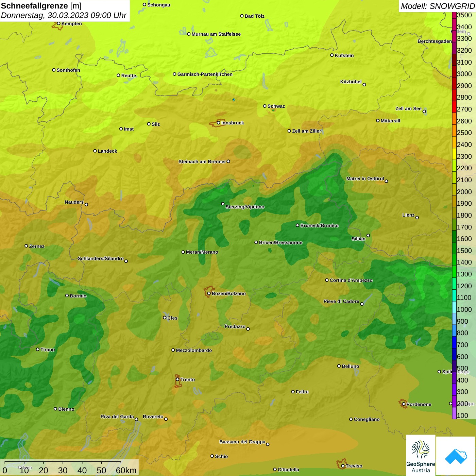Click the Kitzbühel label
The image size is (476, 476).
(x=351, y=82)
